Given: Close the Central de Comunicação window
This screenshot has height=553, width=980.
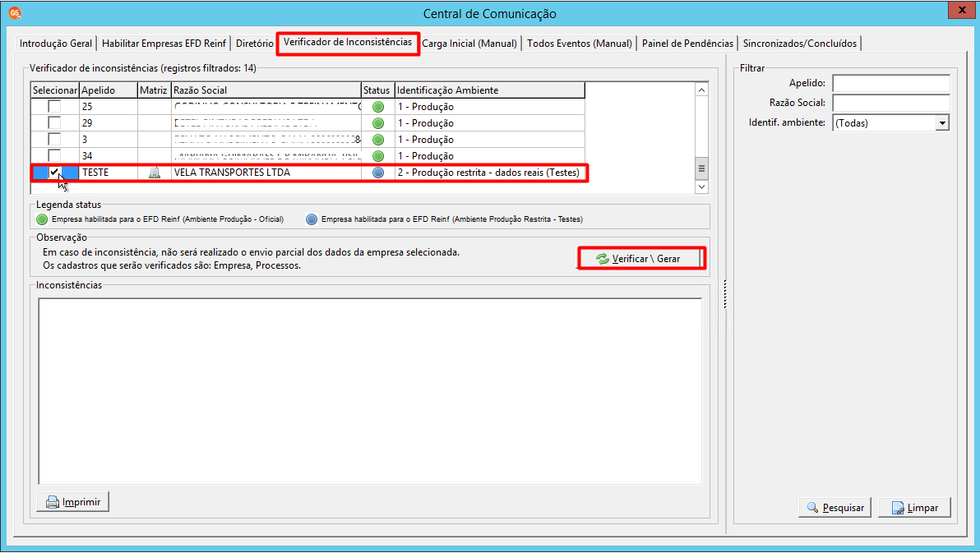Looking at the screenshot, I should coord(963,11).
